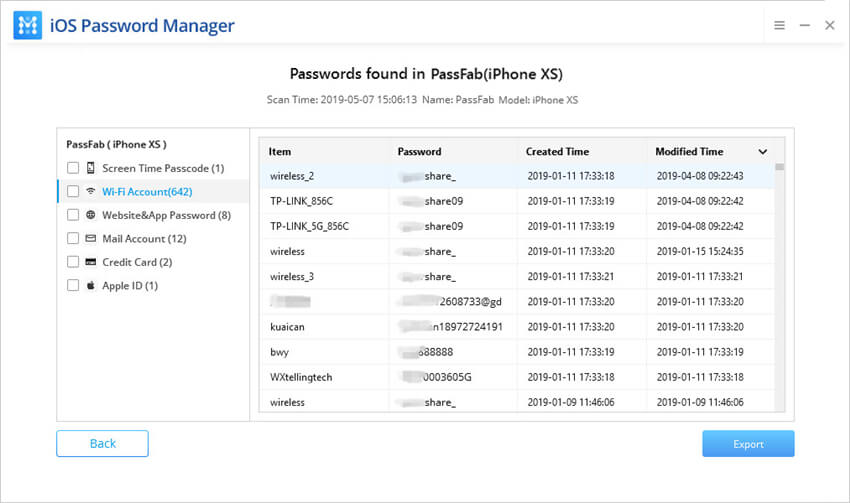Minimize the Password Manager window

(x=804, y=25)
